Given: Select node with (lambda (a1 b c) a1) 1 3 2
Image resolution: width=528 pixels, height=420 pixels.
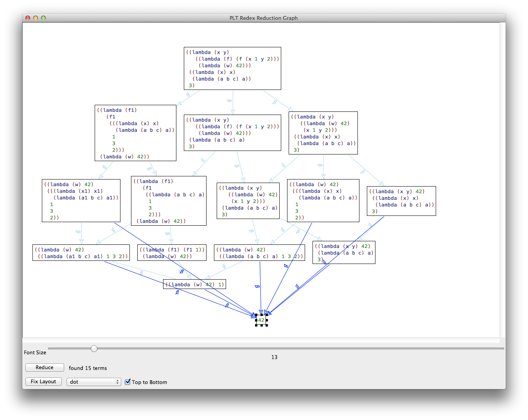Looking at the screenshot, I should pos(81,253).
